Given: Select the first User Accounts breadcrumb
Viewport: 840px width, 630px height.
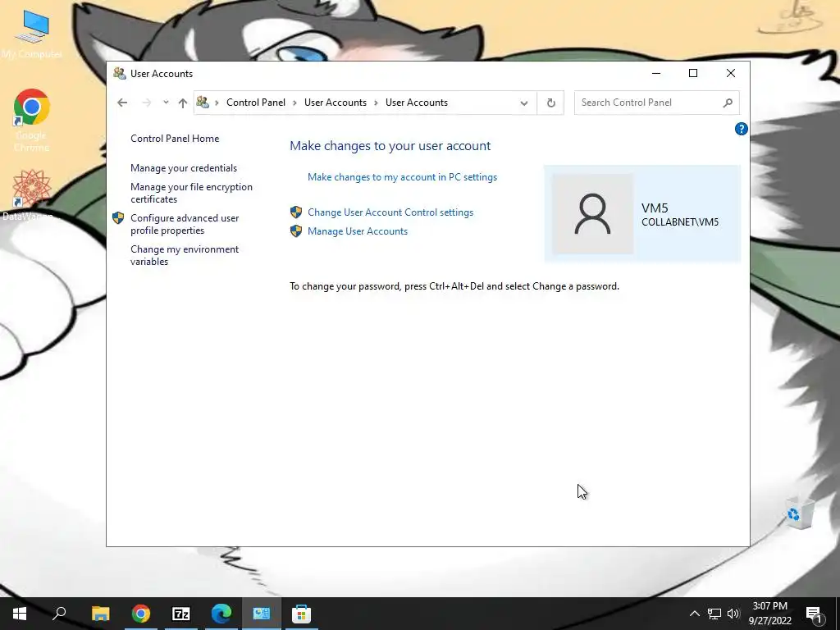Looking at the screenshot, I should point(336,103).
